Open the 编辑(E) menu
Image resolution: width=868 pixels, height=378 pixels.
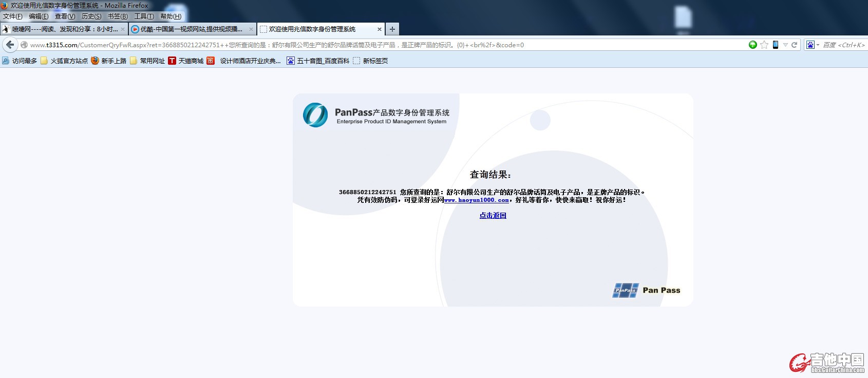[x=39, y=16]
